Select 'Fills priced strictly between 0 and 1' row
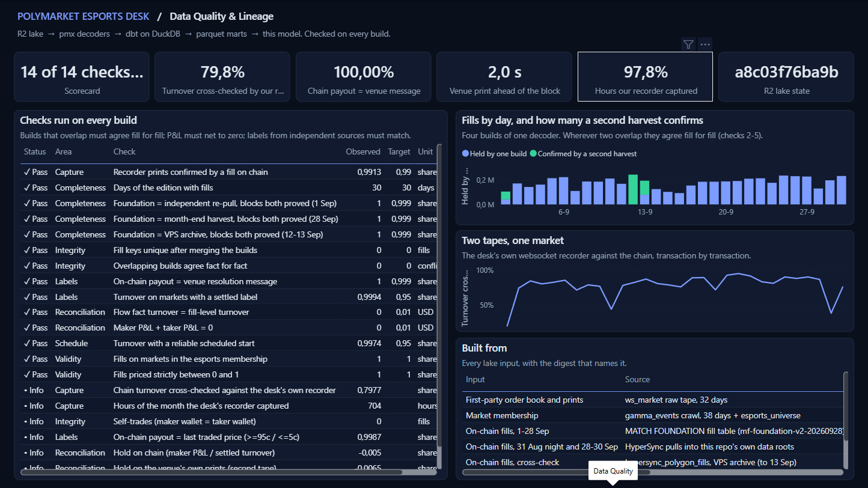This screenshot has width=868, height=488. click(228, 374)
